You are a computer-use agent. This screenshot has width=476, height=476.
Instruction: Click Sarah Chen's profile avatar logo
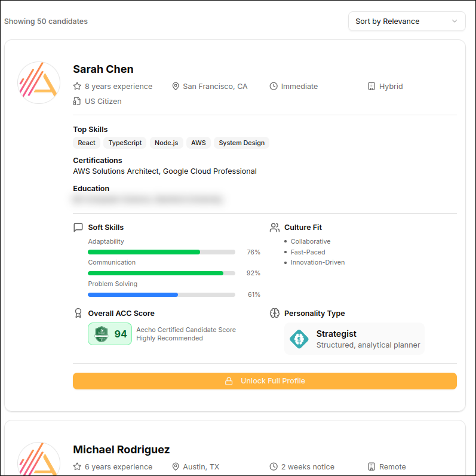pyautogui.click(x=39, y=82)
